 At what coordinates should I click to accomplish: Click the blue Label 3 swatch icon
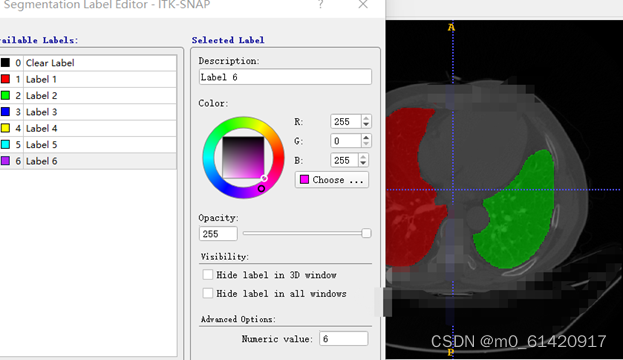tap(5, 112)
